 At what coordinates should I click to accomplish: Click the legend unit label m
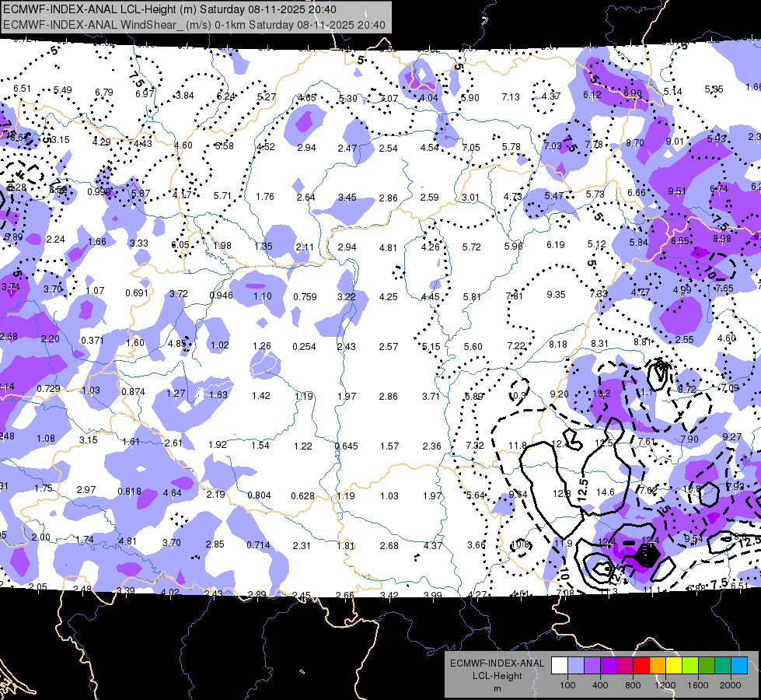tap(497, 688)
